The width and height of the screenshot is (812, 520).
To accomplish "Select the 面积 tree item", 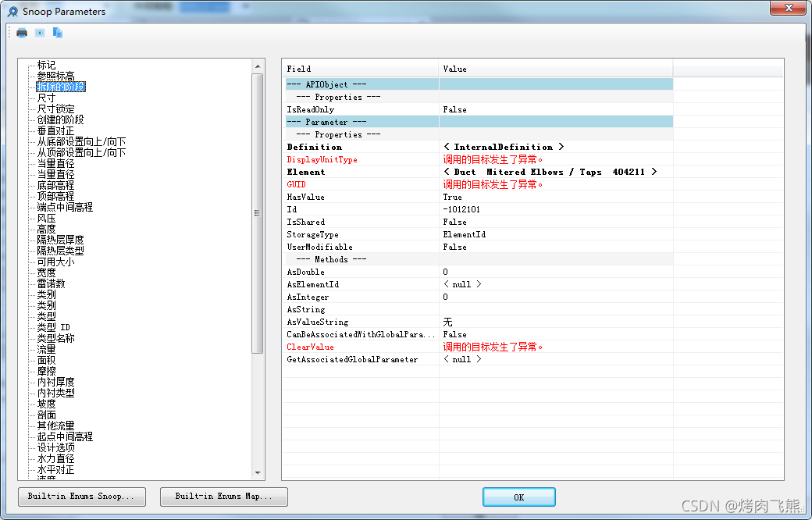I will click(x=46, y=360).
